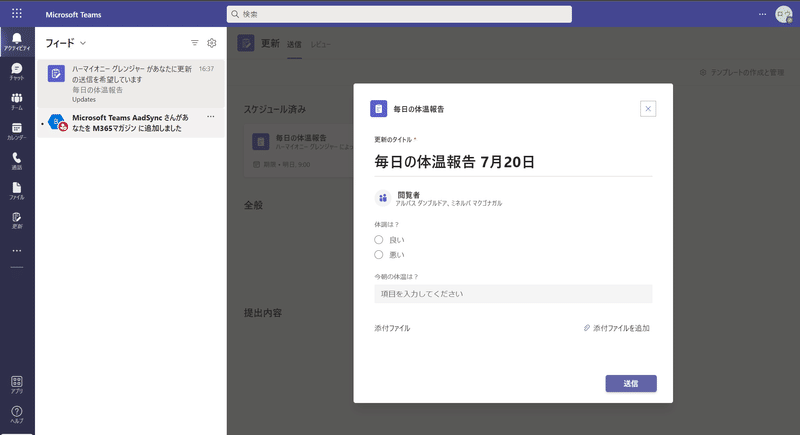800x435 pixels.
Task: Click the 添付ファイル label
Action: (x=392, y=328)
